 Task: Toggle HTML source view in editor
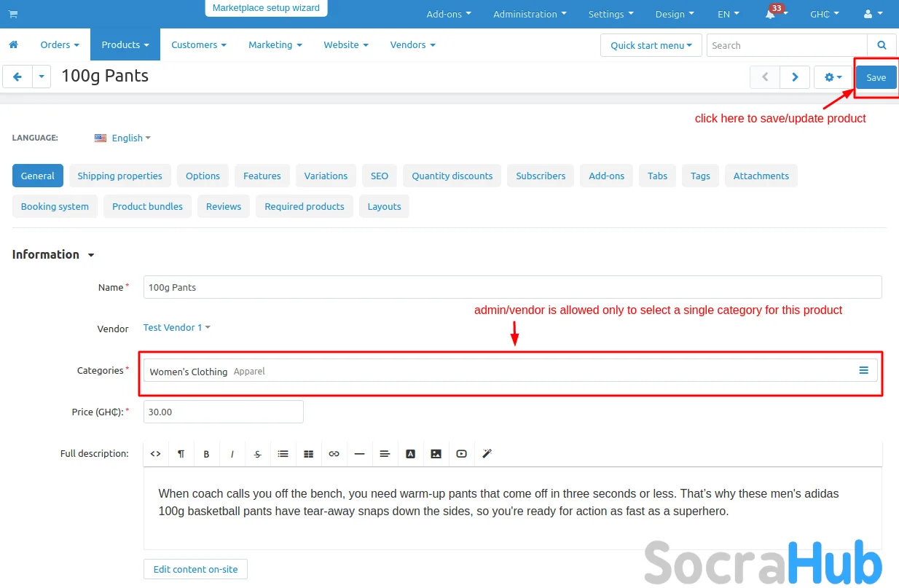pyautogui.click(x=155, y=454)
